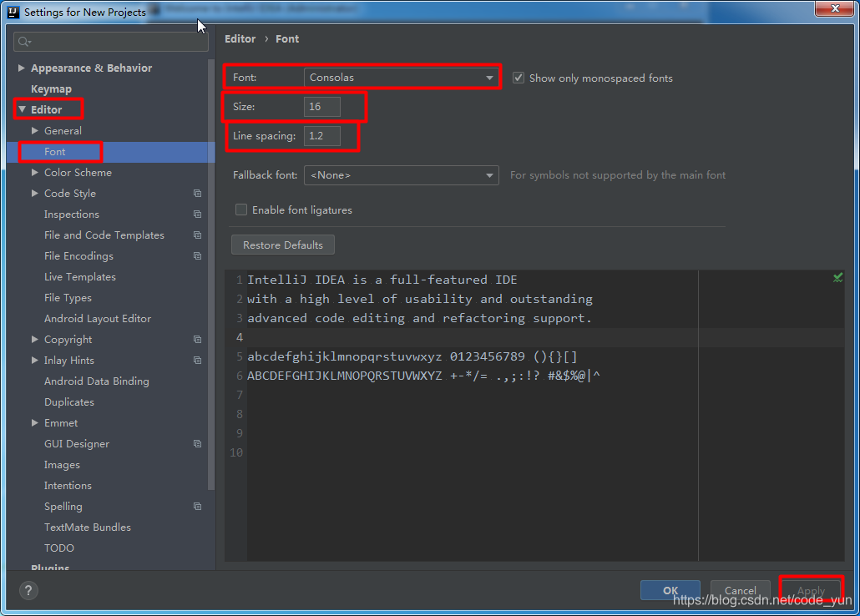Open Android Data Binding settings

pyautogui.click(x=97, y=381)
